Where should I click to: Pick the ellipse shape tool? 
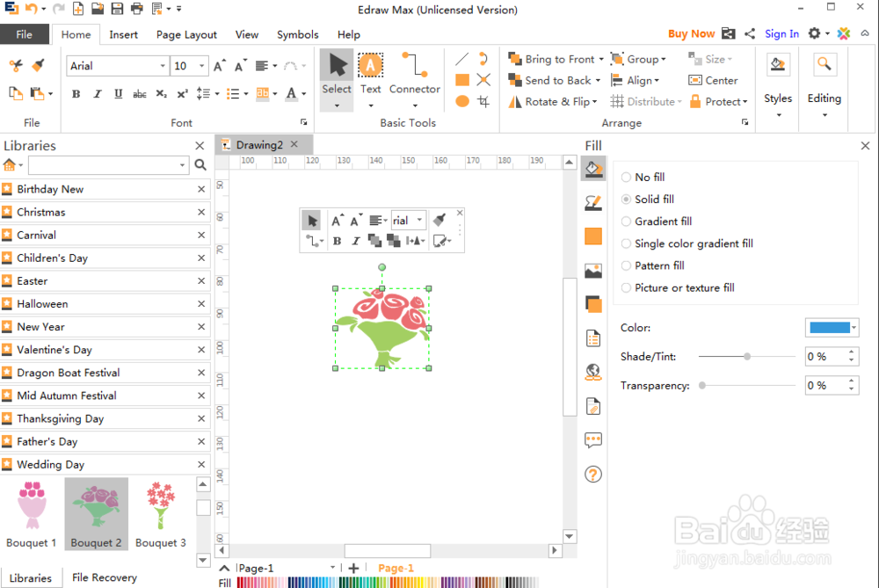click(462, 101)
